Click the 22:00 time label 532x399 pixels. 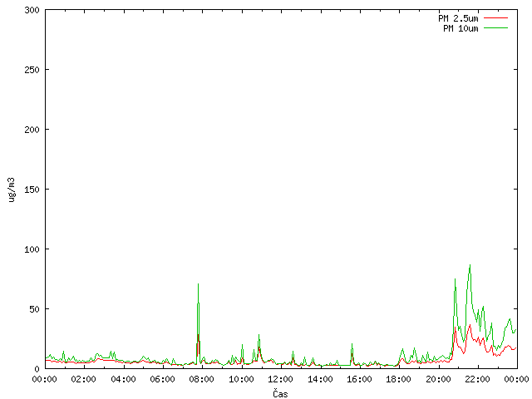[x=477, y=379]
